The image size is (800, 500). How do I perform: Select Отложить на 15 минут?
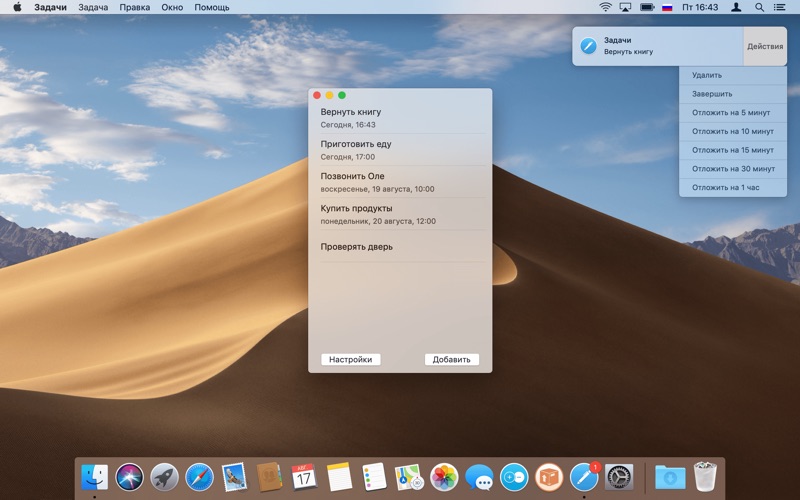point(733,150)
